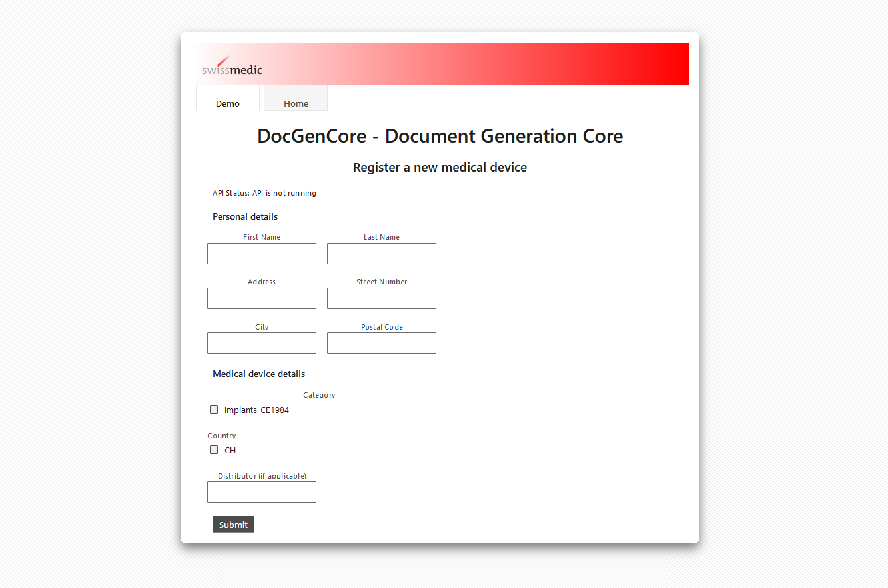Tick the CH country checkbox
888x588 pixels.
coord(214,450)
